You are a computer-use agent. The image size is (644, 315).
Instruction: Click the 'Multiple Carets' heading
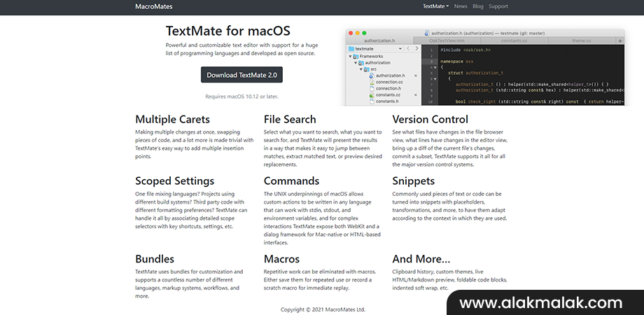tap(172, 120)
